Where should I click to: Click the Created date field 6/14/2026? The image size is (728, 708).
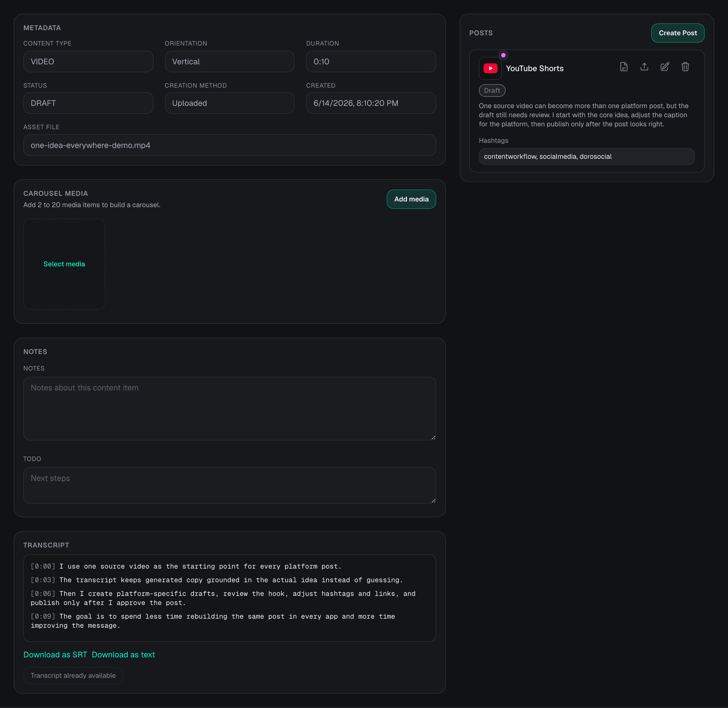[371, 103]
